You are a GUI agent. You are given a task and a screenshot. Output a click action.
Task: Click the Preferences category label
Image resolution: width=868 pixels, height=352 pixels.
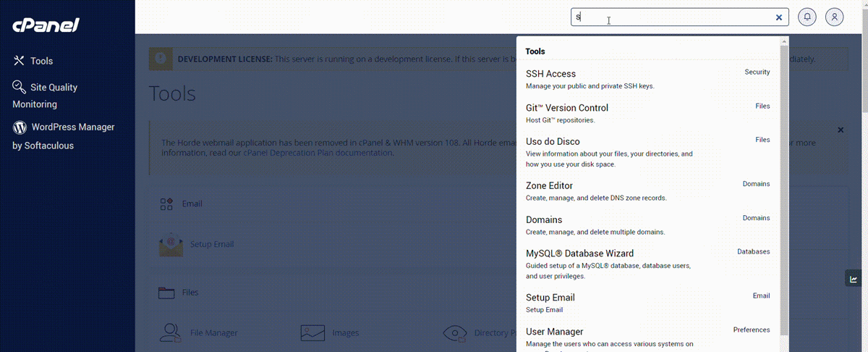click(752, 330)
